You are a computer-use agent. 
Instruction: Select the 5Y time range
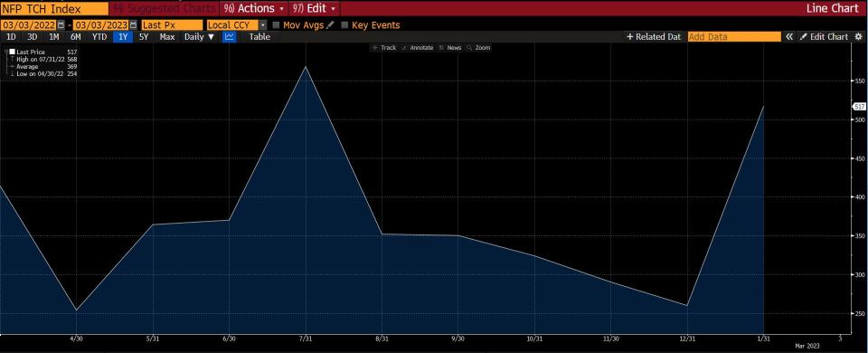[144, 36]
